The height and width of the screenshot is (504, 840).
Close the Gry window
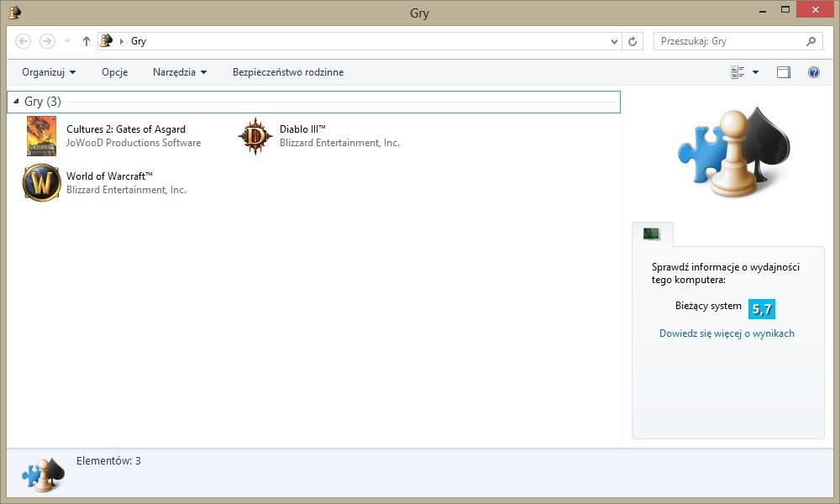[x=816, y=10]
